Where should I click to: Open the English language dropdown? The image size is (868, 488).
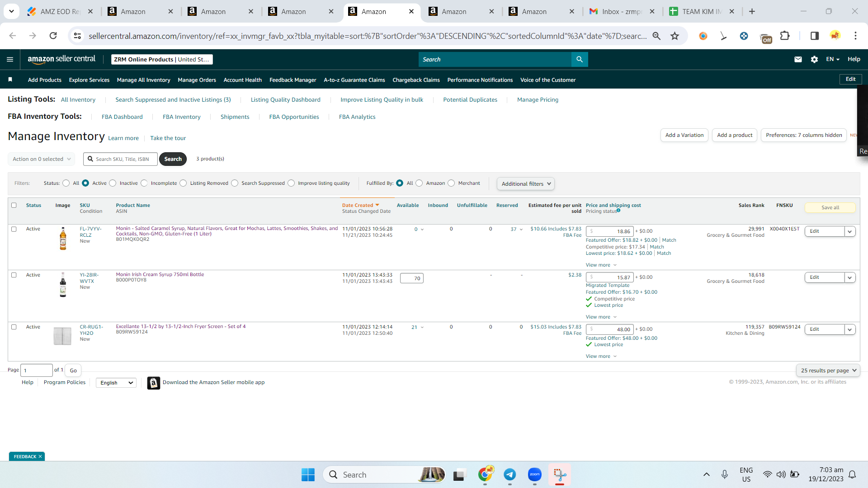click(x=116, y=383)
